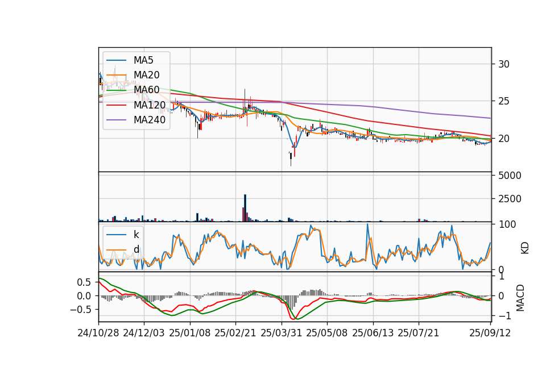The image size is (546, 392).
Task: Click the red MA120 legend line sample
Action: coord(116,106)
